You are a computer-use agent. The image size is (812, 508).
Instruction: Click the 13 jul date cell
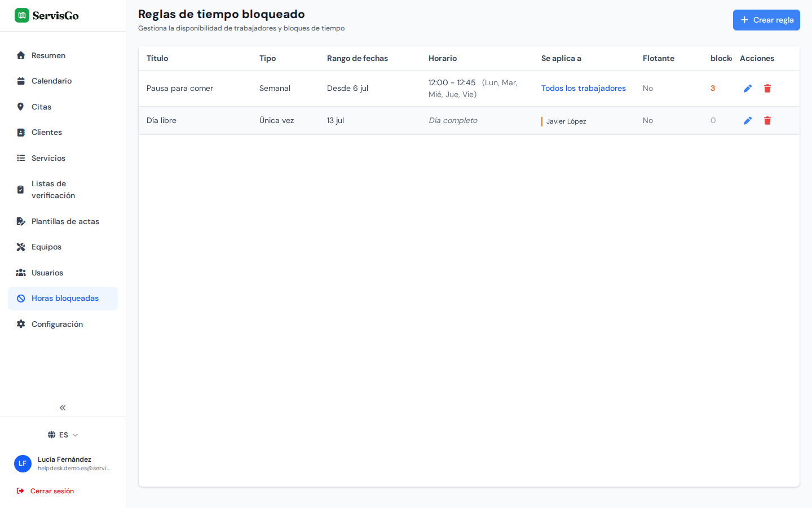click(336, 120)
